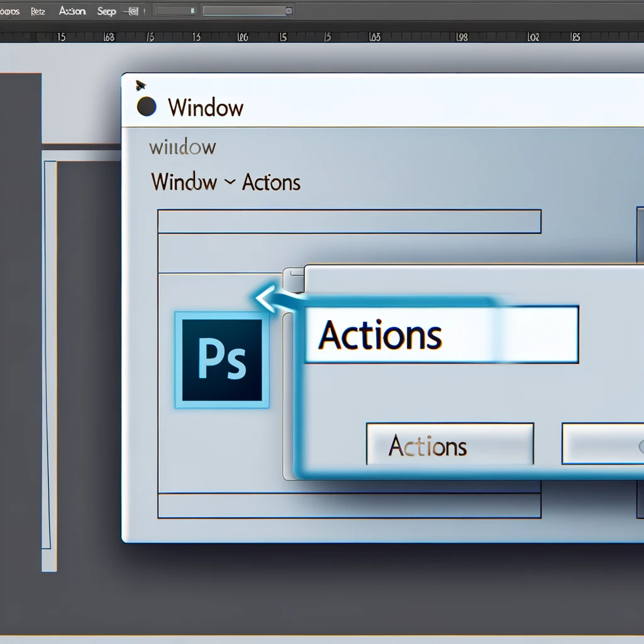This screenshot has height=644, width=644.
Task: Click the black circle icon beside Window title
Action: 146,107
